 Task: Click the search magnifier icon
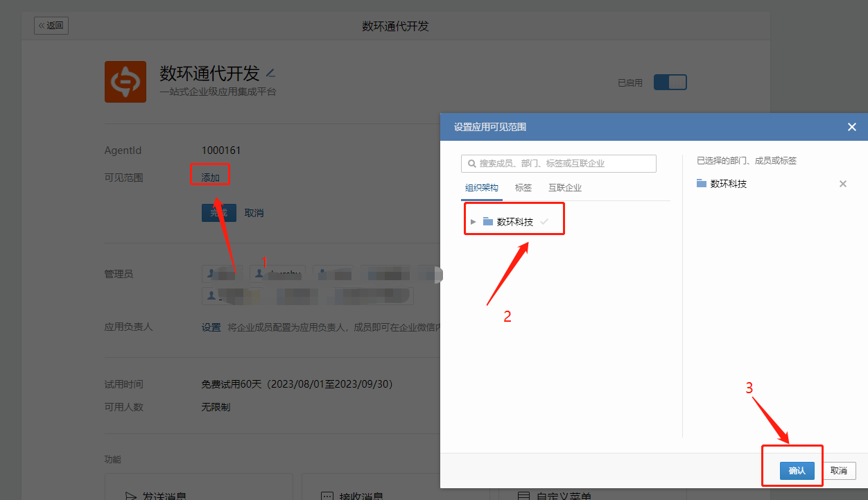472,164
